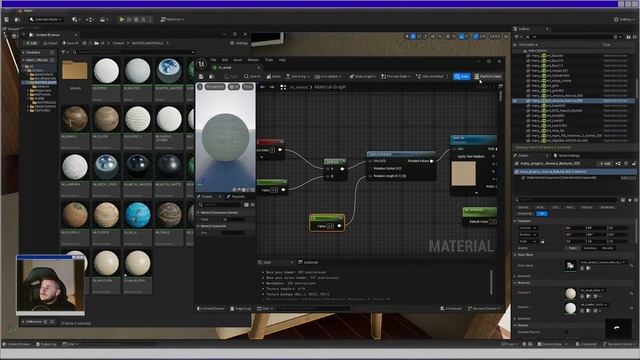This screenshot has width=640, height=360.
Task: Select the highlighted constant Value node
Action: coord(327,223)
